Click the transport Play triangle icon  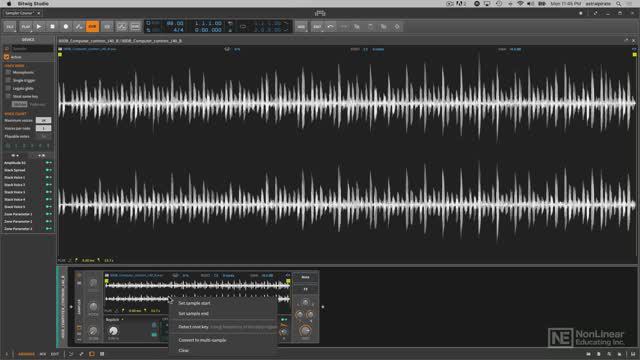pos(39,27)
